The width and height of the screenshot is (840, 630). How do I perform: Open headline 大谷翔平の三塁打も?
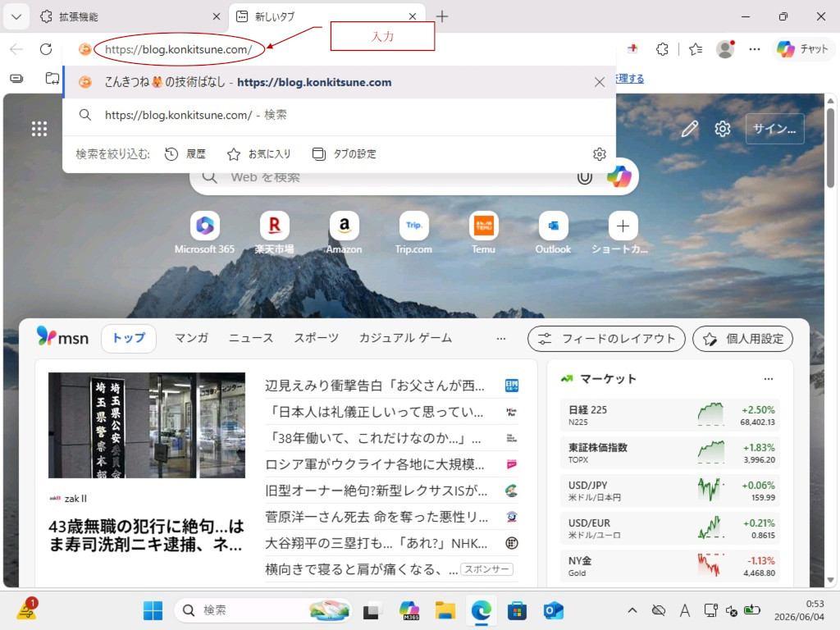pos(376,543)
